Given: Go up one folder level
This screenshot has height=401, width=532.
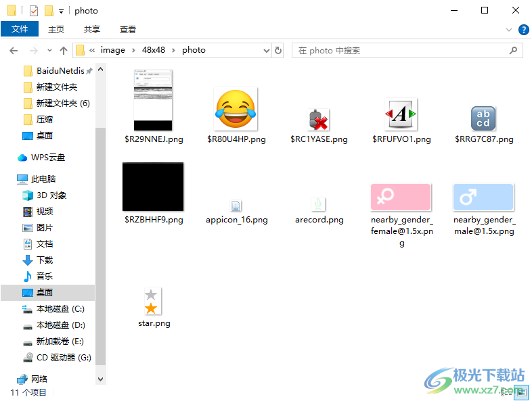Looking at the screenshot, I should tap(64, 51).
